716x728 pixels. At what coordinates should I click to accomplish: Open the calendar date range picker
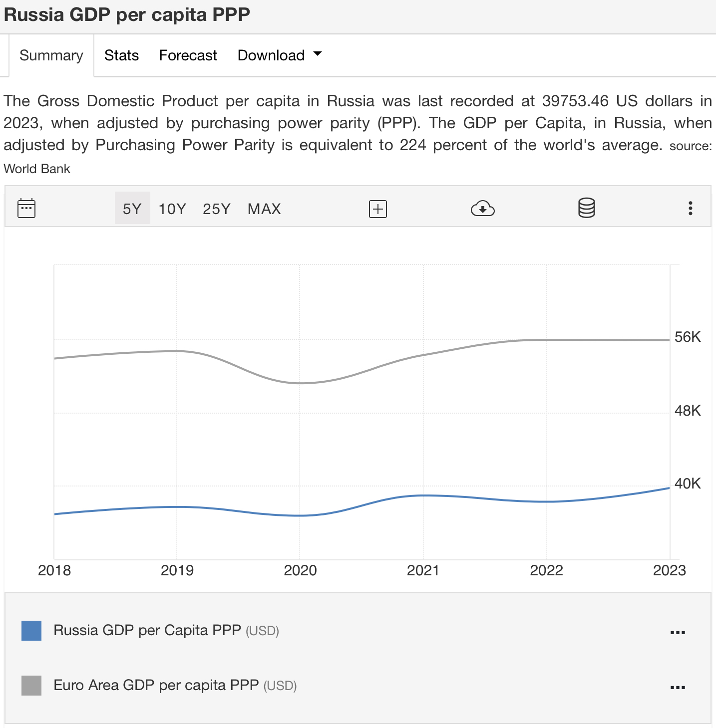pyautogui.click(x=26, y=208)
